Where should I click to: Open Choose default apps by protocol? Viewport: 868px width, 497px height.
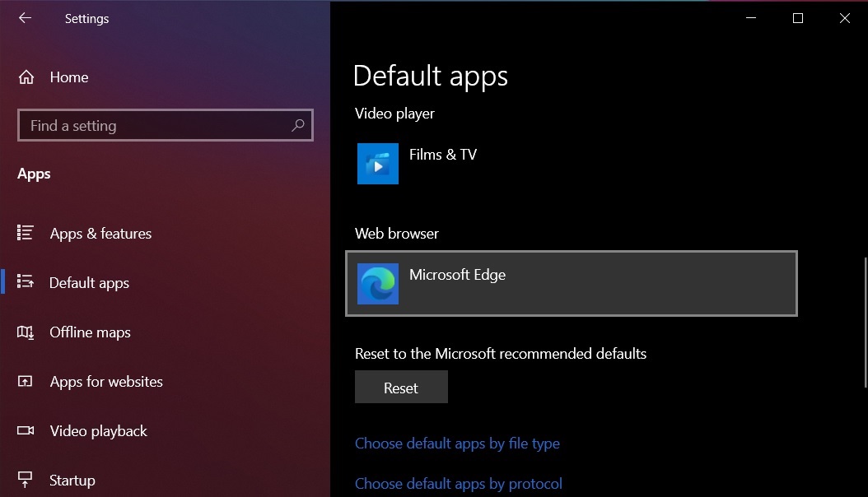coord(459,484)
